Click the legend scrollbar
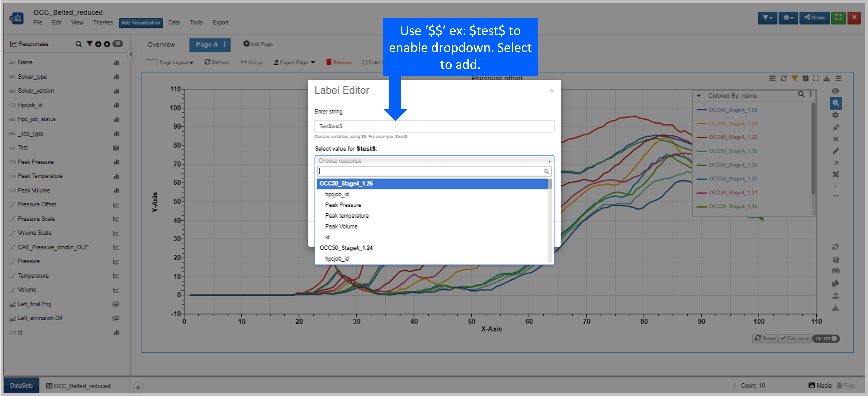The image size is (868, 396). pos(813,148)
